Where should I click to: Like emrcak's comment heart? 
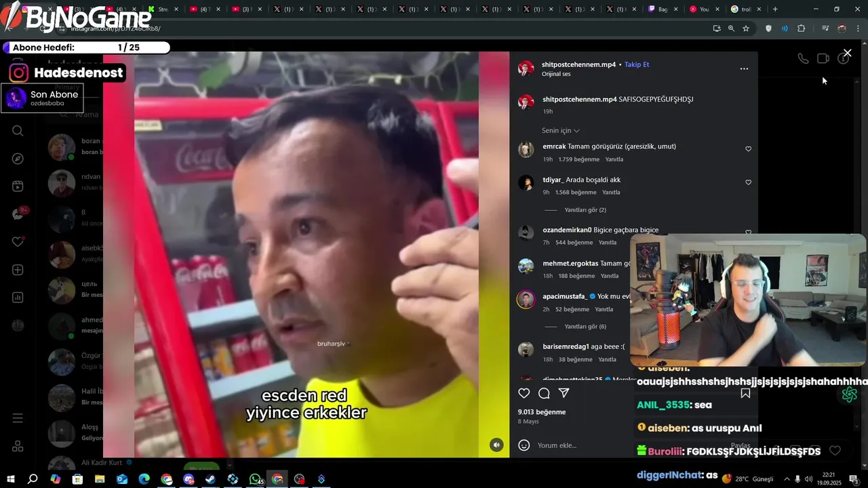pos(749,149)
